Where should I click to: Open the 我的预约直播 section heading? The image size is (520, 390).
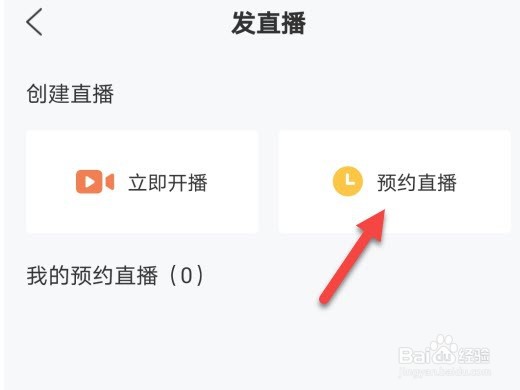(92, 276)
